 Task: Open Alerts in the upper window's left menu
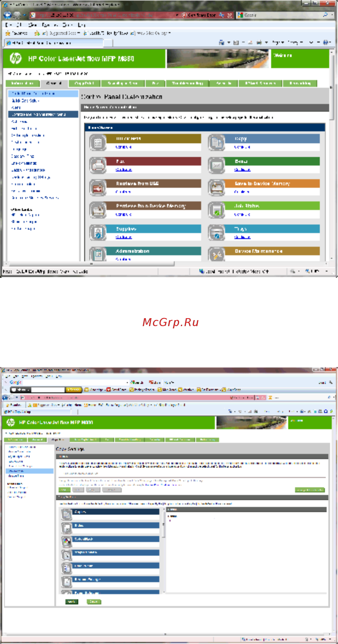[16, 107]
